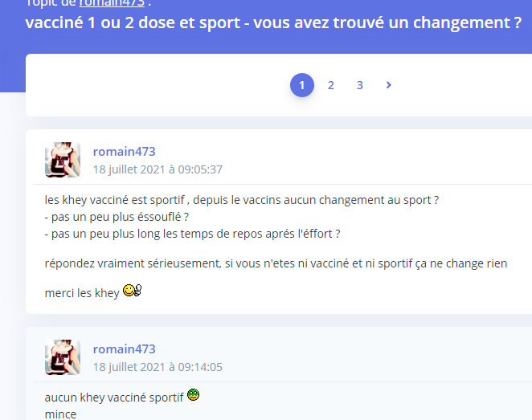Click line about 'temps de repos aprés l'éffort'
The width and height of the screenshot is (532, 420).
coord(192,234)
